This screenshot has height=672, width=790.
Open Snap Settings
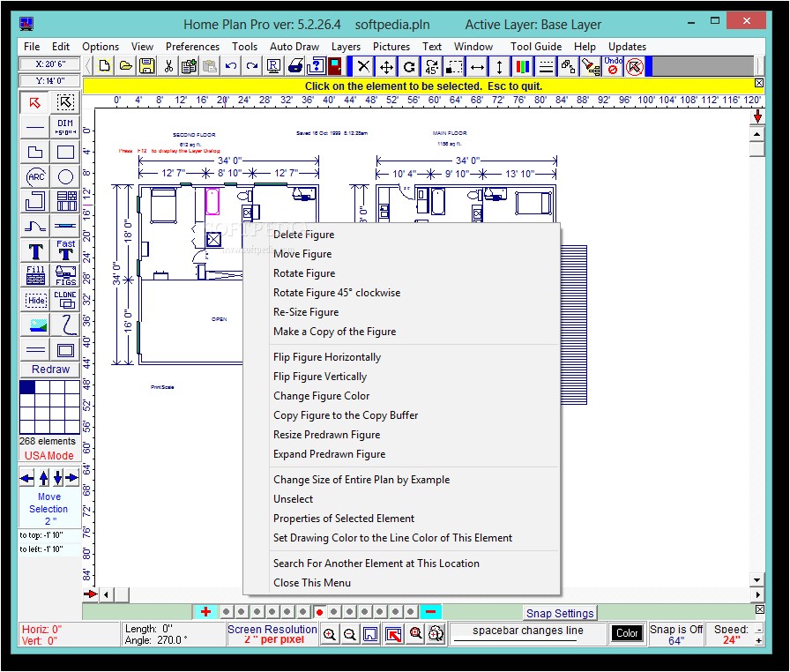pos(560,612)
